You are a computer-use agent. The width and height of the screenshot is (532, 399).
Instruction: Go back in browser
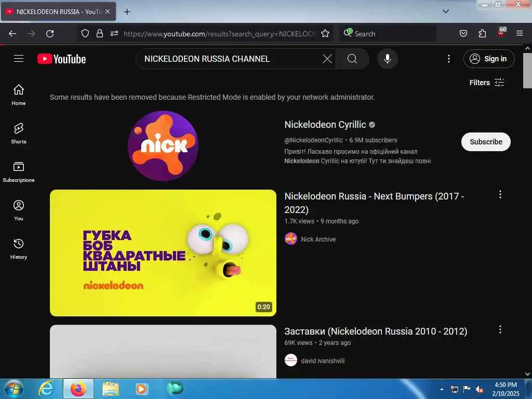[12, 34]
